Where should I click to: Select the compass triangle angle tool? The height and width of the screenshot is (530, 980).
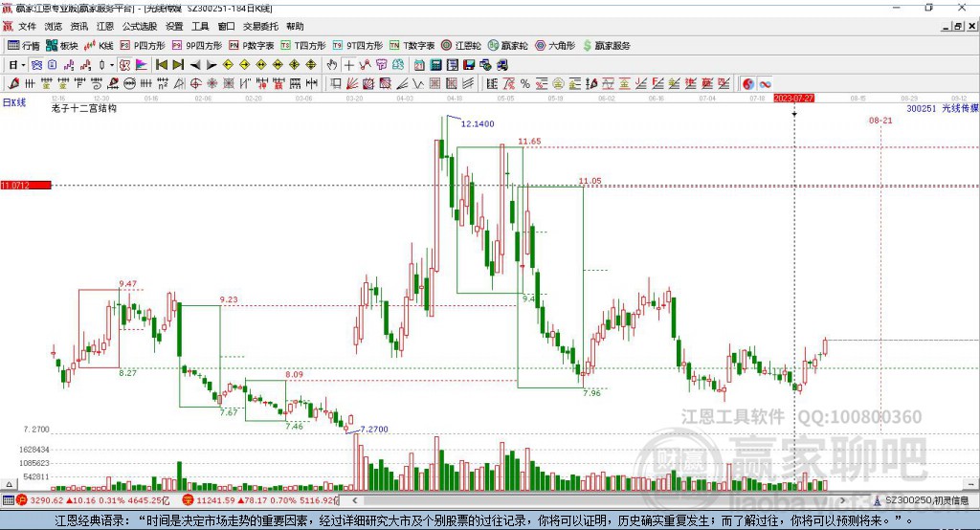coord(179,84)
